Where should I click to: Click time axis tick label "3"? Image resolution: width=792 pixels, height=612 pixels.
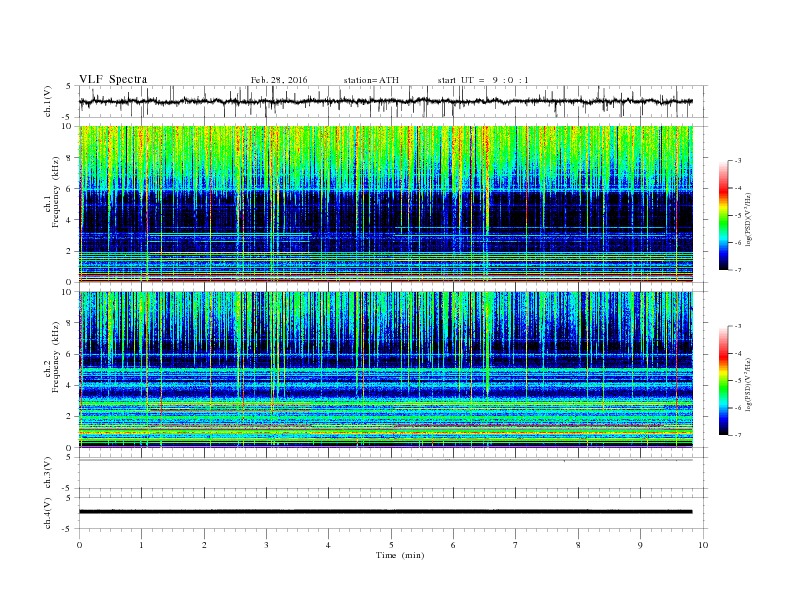click(266, 545)
